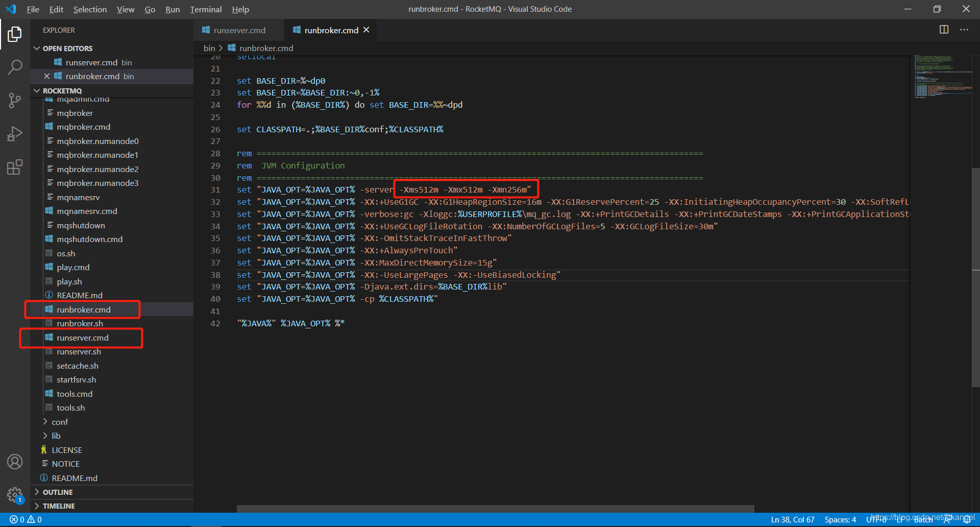Open the View menu
The width and height of the screenshot is (980, 527).
[126, 9]
